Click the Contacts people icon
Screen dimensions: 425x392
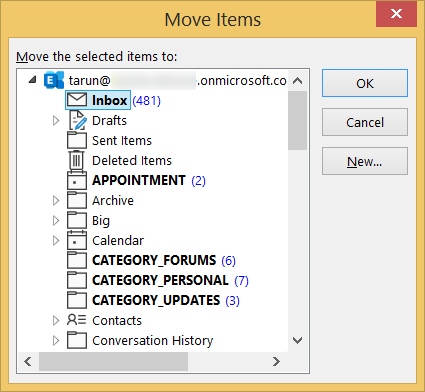(77, 320)
